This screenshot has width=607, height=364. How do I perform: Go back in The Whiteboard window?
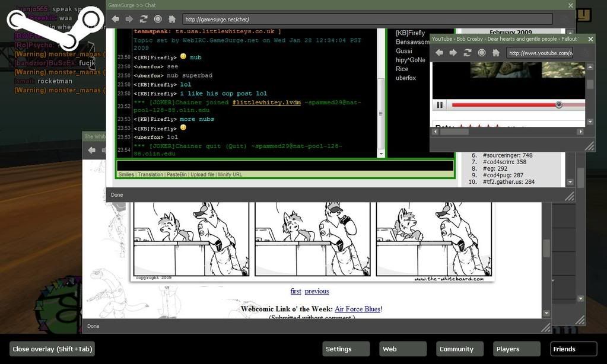(x=92, y=150)
